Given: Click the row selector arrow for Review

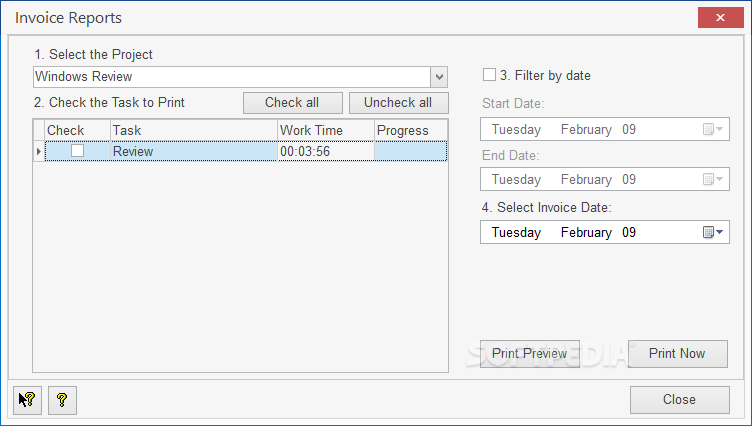Looking at the screenshot, I should (x=39, y=151).
